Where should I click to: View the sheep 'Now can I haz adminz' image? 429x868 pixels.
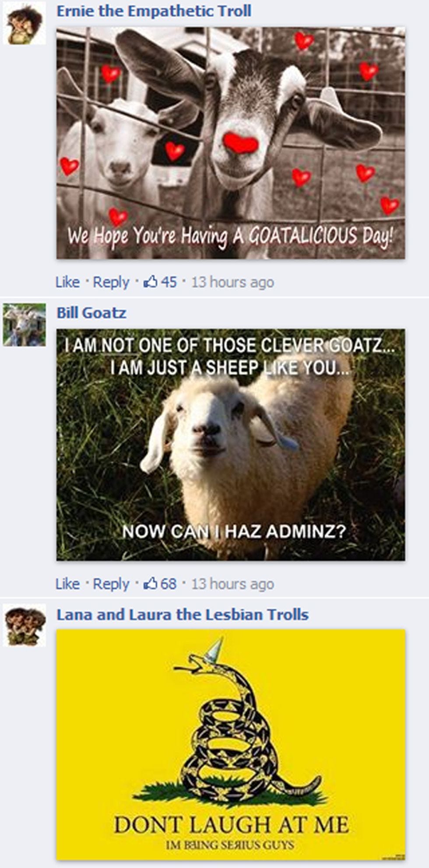point(231,445)
